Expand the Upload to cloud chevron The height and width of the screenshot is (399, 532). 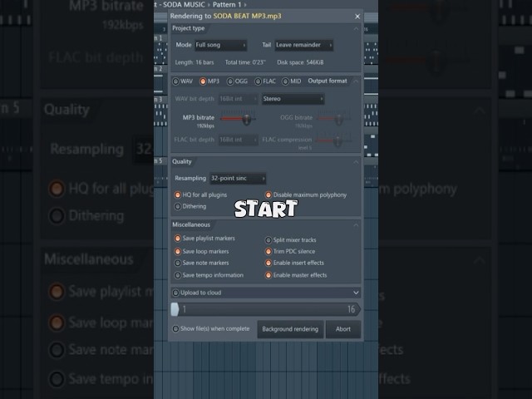pyautogui.click(x=356, y=293)
